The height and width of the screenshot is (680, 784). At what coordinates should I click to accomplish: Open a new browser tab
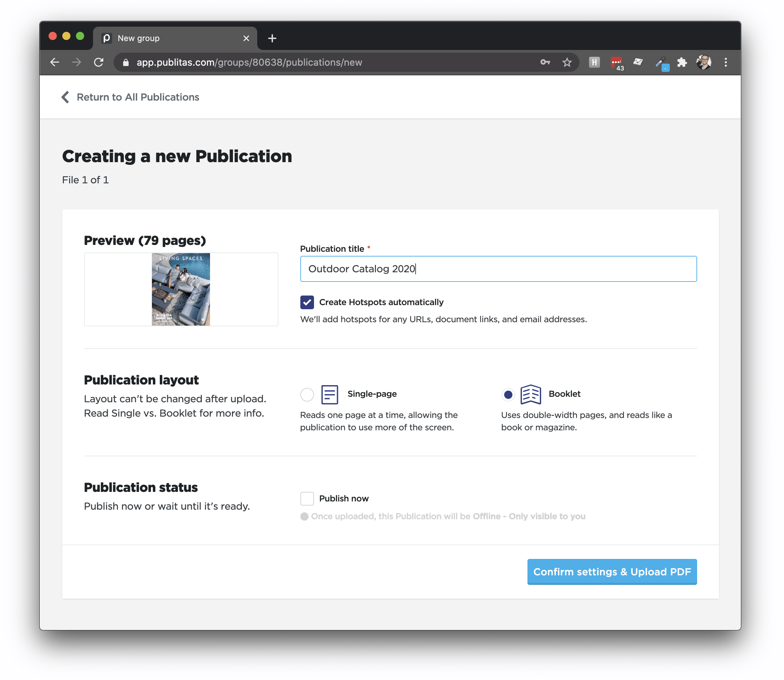[x=272, y=38]
